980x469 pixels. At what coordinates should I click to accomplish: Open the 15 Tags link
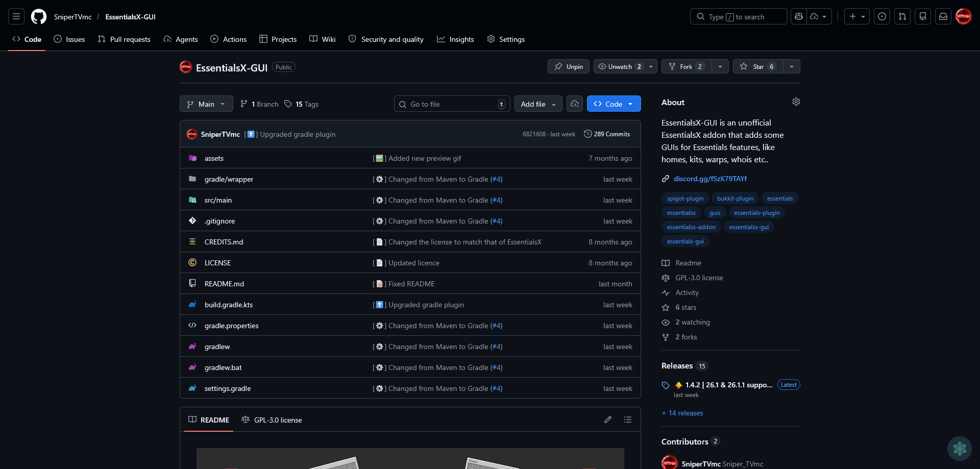click(x=301, y=104)
